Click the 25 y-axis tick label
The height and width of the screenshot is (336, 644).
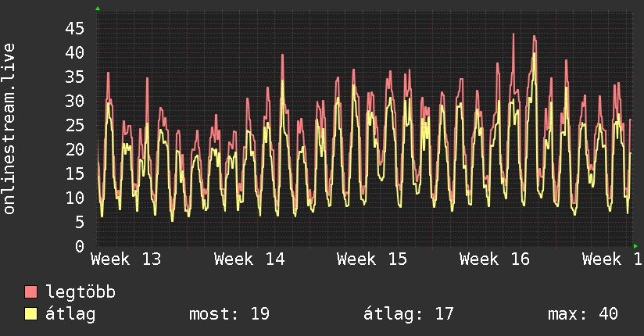(75, 125)
